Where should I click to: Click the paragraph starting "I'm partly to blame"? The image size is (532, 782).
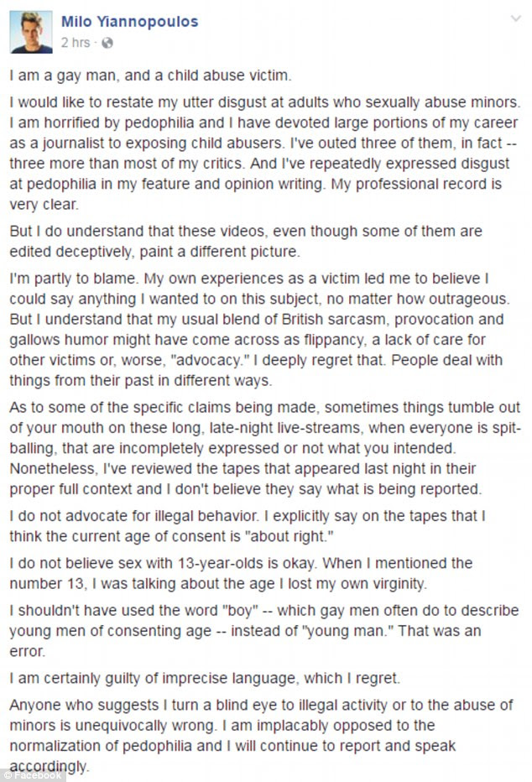point(258,330)
